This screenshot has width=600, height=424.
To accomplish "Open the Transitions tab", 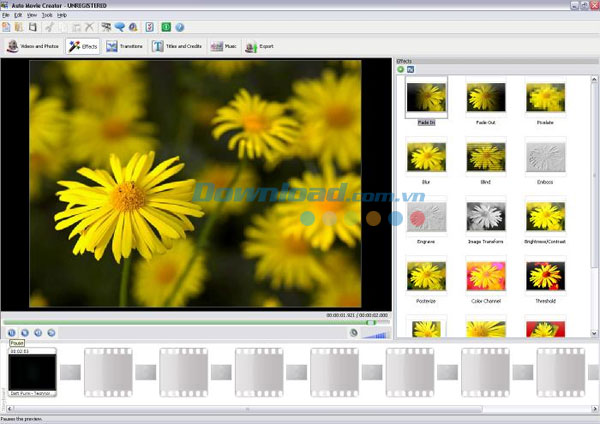I will coord(125,46).
